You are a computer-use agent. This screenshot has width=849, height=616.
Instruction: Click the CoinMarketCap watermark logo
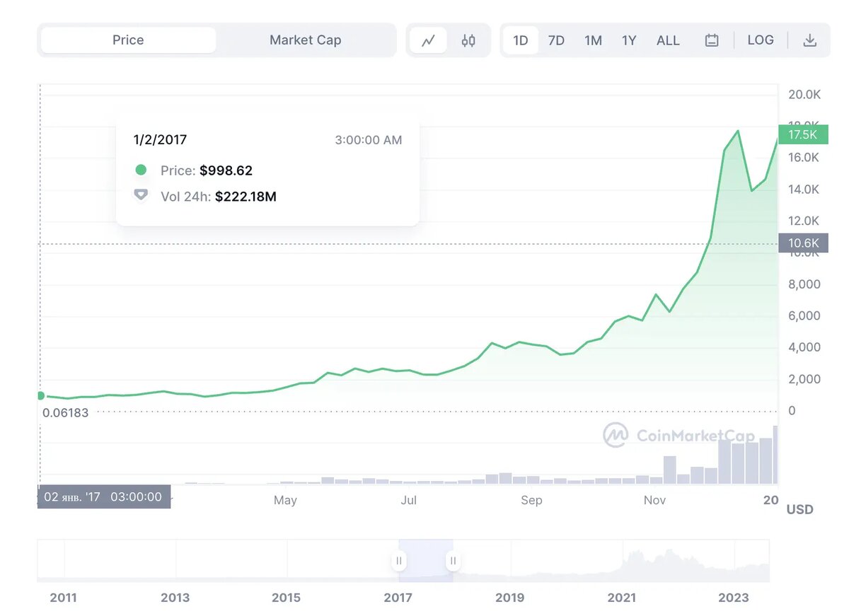pyautogui.click(x=615, y=435)
